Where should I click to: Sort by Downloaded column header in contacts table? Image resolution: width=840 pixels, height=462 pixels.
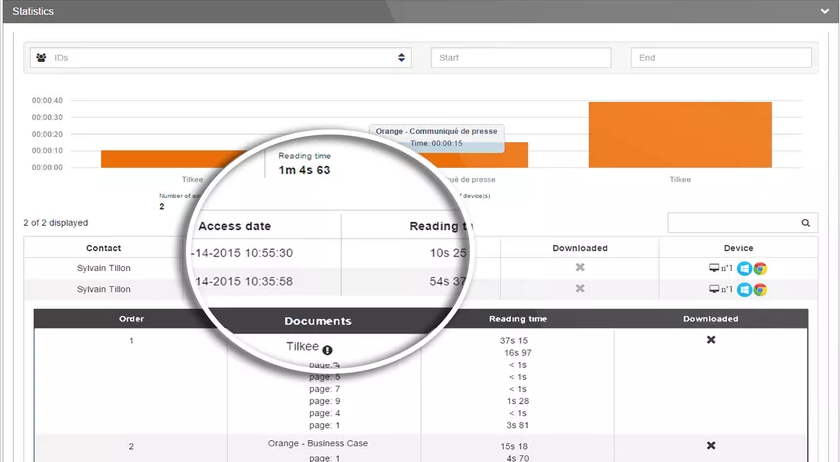pyautogui.click(x=580, y=248)
